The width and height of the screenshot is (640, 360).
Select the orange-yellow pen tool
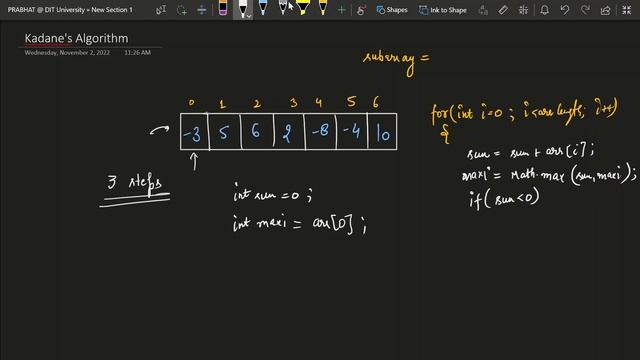point(323,8)
